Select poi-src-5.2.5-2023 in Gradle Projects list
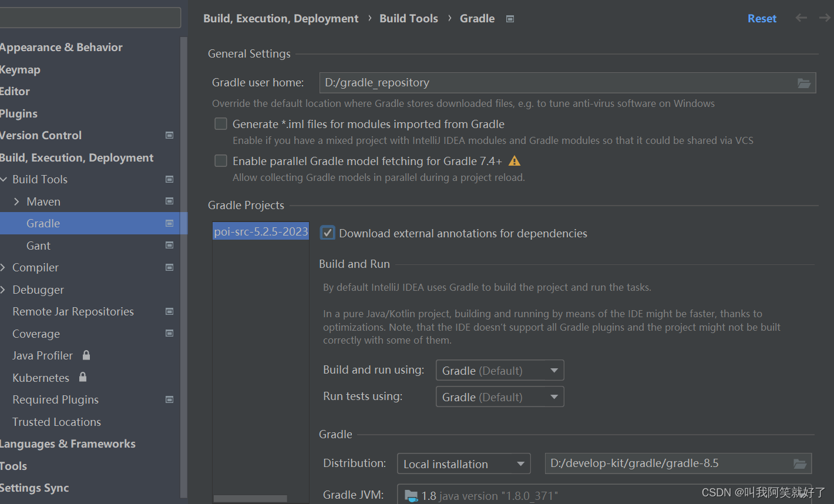This screenshot has width=834, height=504. pos(261,231)
